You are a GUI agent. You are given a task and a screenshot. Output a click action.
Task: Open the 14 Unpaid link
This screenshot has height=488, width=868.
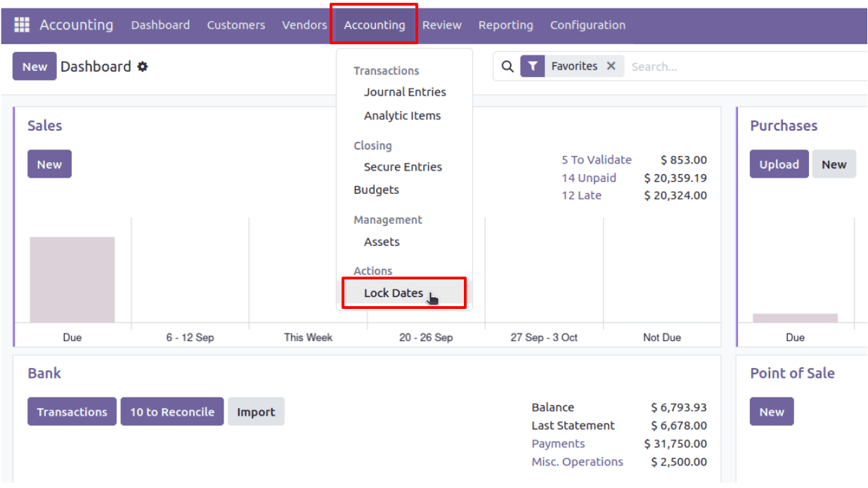(x=589, y=178)
